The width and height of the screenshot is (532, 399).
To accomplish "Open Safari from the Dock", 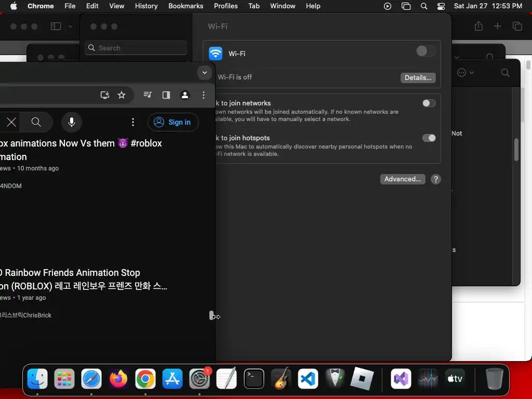I will (x=91, y=378).
